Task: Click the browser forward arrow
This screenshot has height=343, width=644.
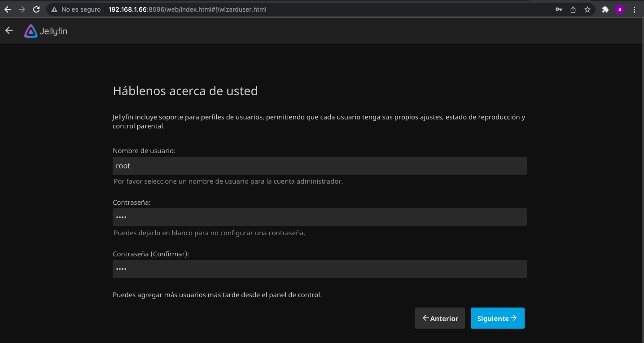Action: coord(22,9)
